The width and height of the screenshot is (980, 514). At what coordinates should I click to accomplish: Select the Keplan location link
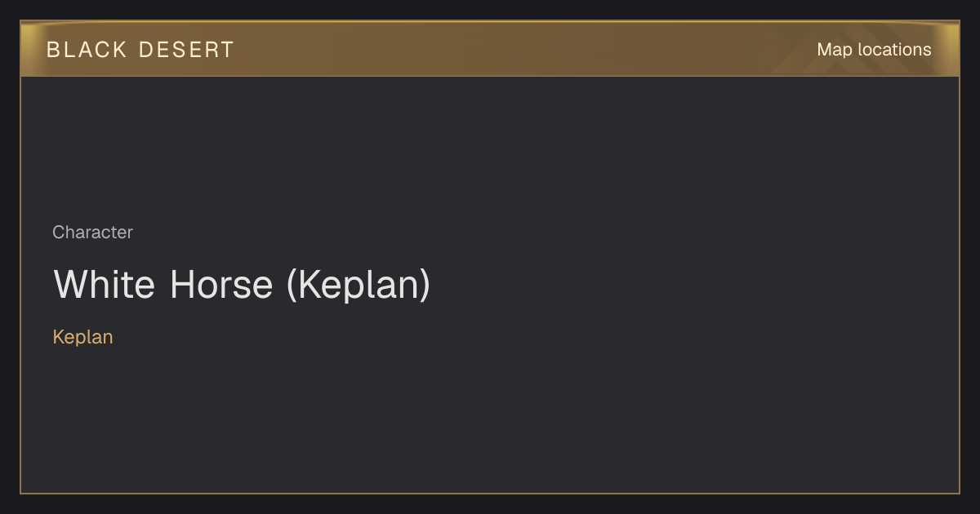click(82, 337)
